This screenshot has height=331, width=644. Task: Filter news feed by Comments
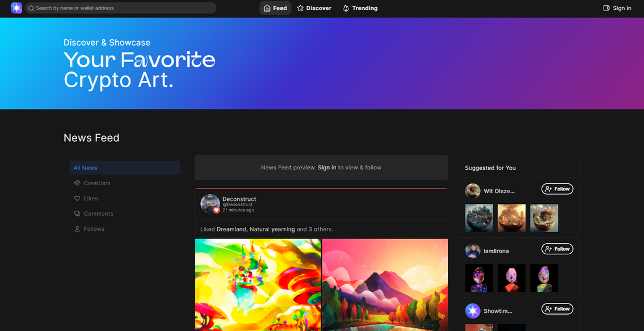point(98,214)
